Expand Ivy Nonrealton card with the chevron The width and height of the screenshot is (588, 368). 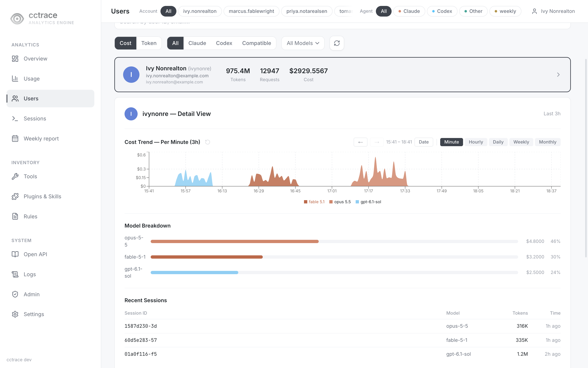(558, 75)
